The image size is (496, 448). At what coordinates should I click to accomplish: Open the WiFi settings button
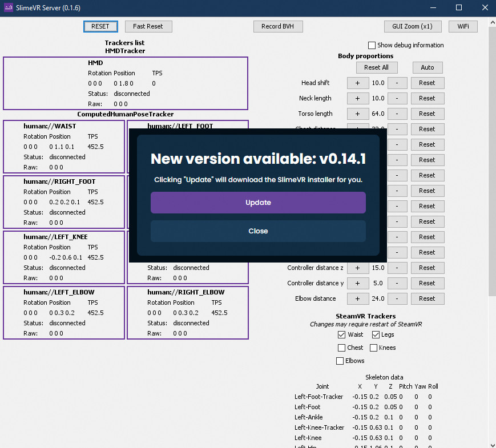click(x=463, y=27)
